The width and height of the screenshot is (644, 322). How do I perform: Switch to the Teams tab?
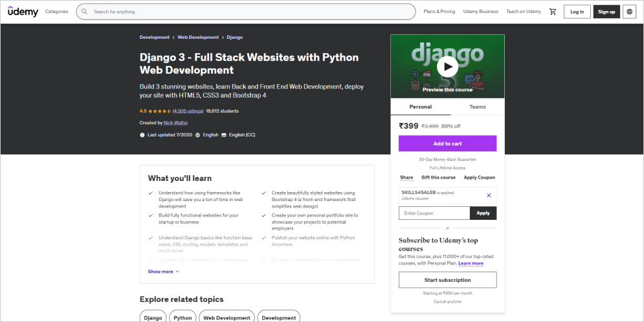pos(477,107)
